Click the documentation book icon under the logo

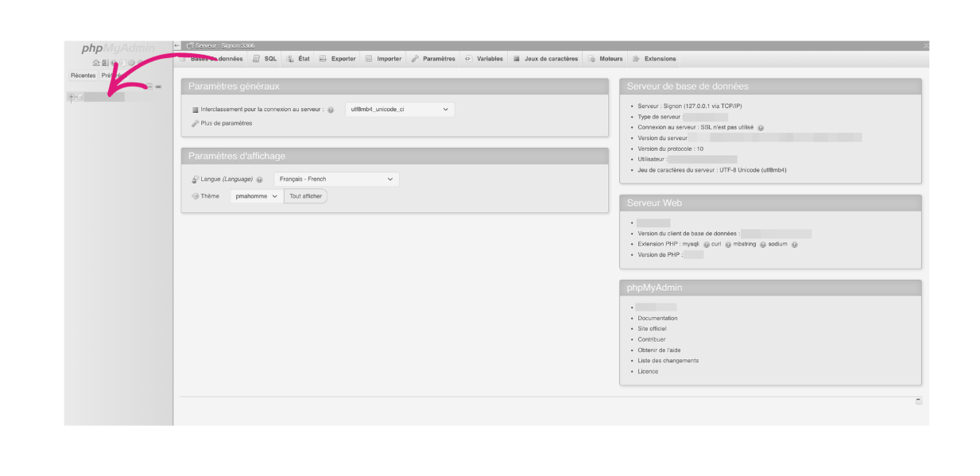(x=122, y=63)
